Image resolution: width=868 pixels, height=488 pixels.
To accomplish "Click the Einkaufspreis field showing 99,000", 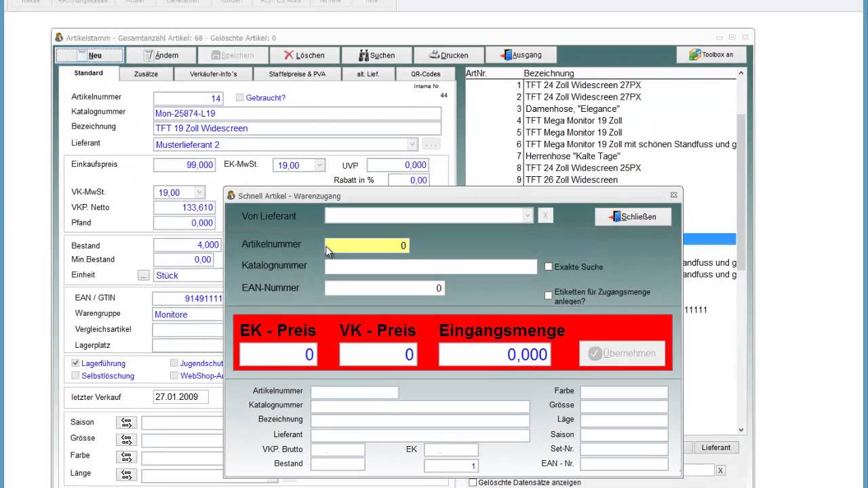I will click(x=184, y=165).
